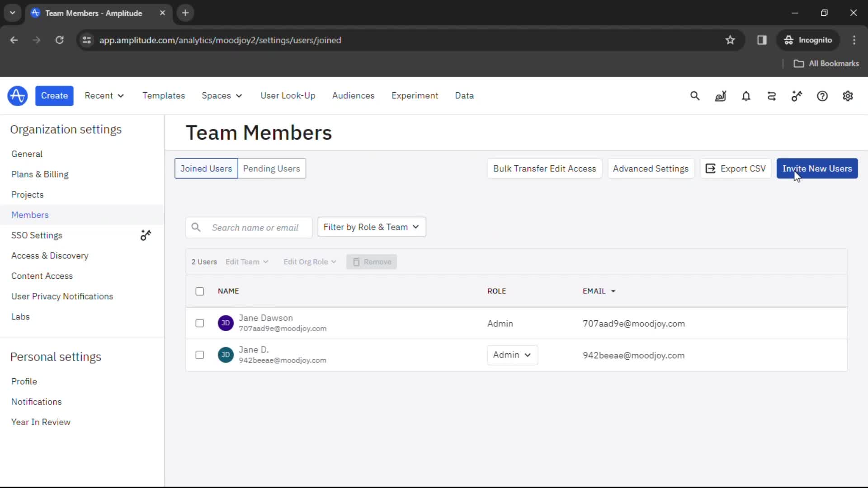Select the Joined Users tab
The width and height of the screenshot is (868, 488).
206,168
